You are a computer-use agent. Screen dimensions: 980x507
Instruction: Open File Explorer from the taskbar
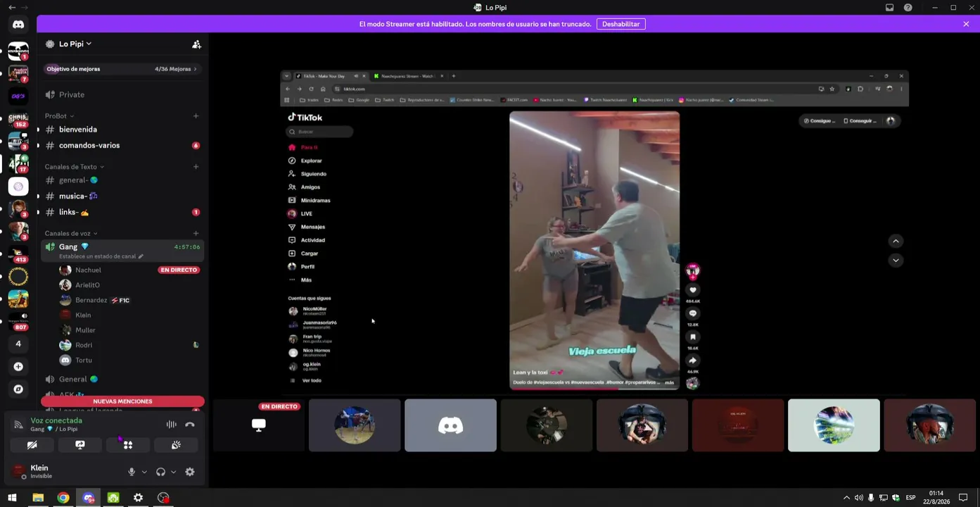(38, 498)
